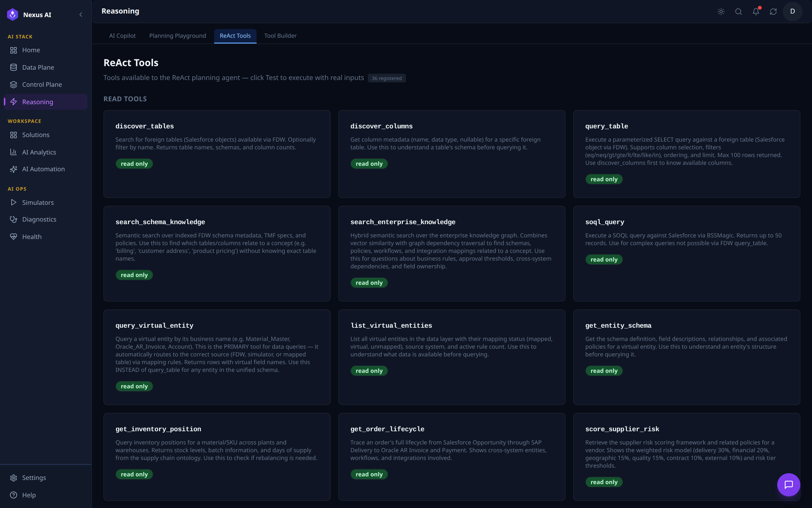Click the Health sidebar label

[32, 236]
